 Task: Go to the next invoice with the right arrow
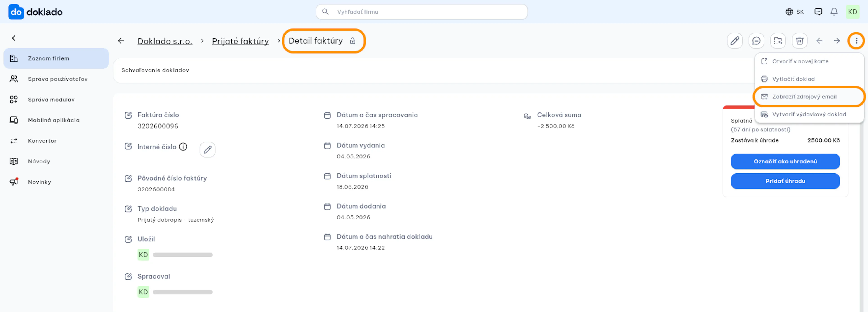(x=837, y=41)
